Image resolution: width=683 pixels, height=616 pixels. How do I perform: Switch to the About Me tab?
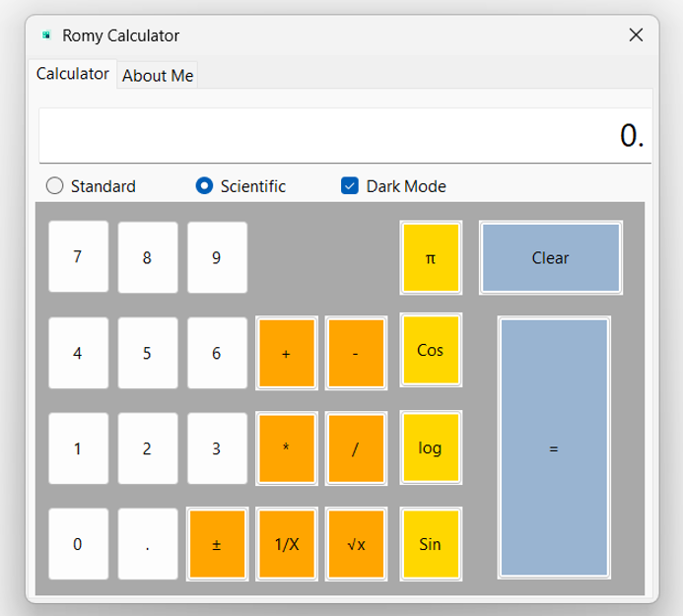pos(158,75)
